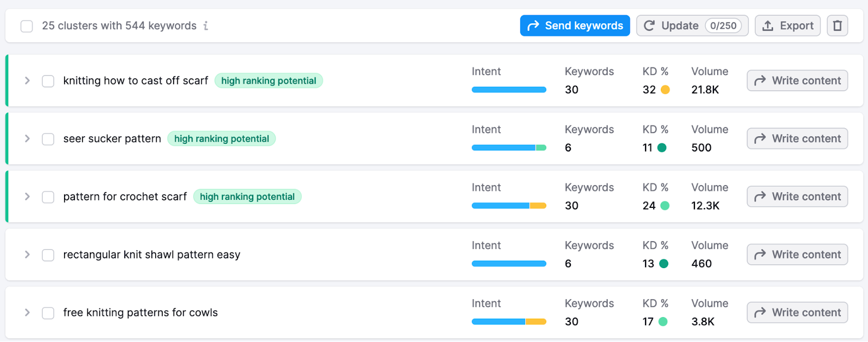The width and height of the screenshot is (868, 342).
Task: Click the 12.3K volume value
Action: [705, 206]
